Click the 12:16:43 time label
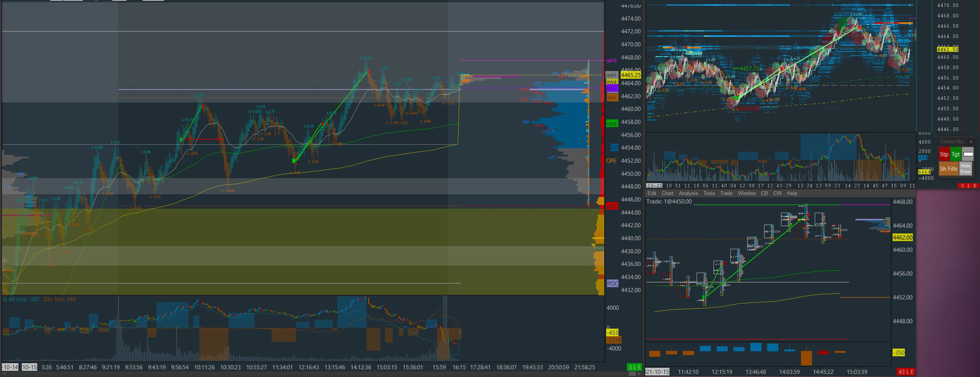Image resolution: width=980 pixels, height=377 pixels. 309,367
